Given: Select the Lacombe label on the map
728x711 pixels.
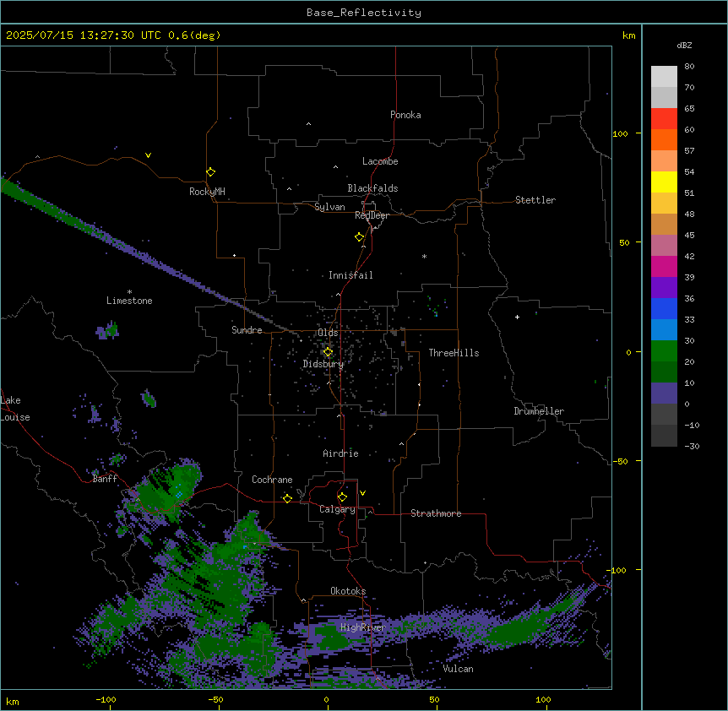Looking at the screenshot, I should point(380,161).
